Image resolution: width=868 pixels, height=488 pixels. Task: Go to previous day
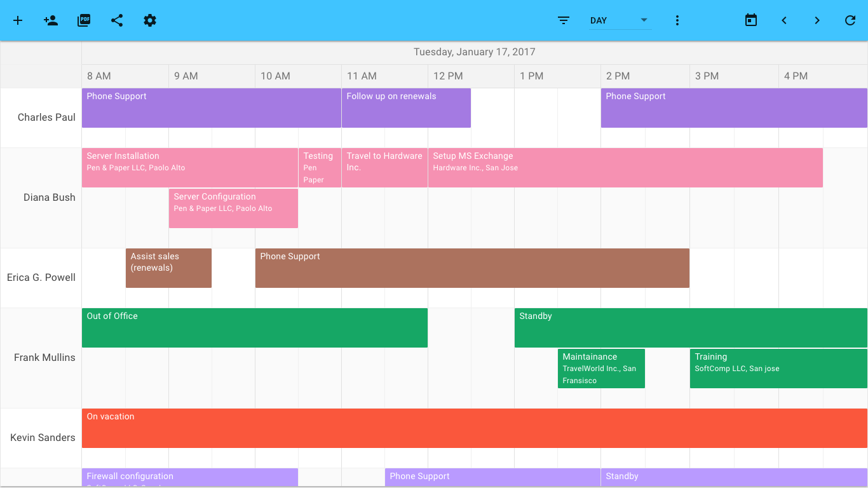click(x=784, y=20)
